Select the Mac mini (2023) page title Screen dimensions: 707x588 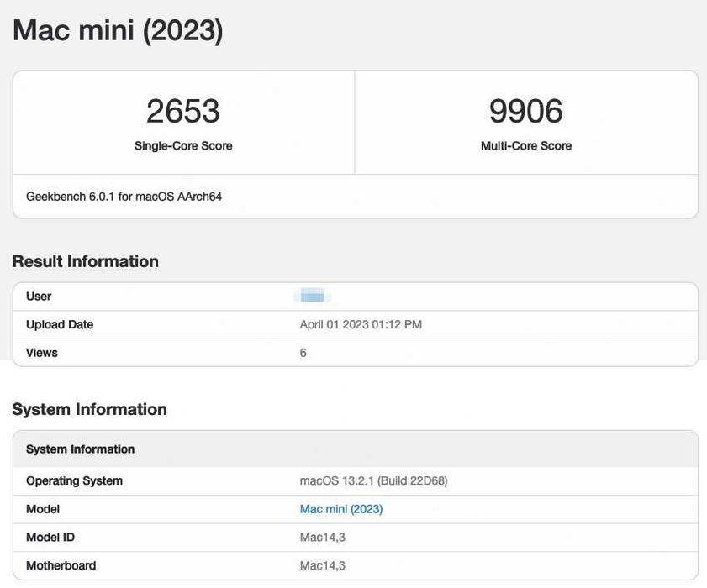pos(118,30)
